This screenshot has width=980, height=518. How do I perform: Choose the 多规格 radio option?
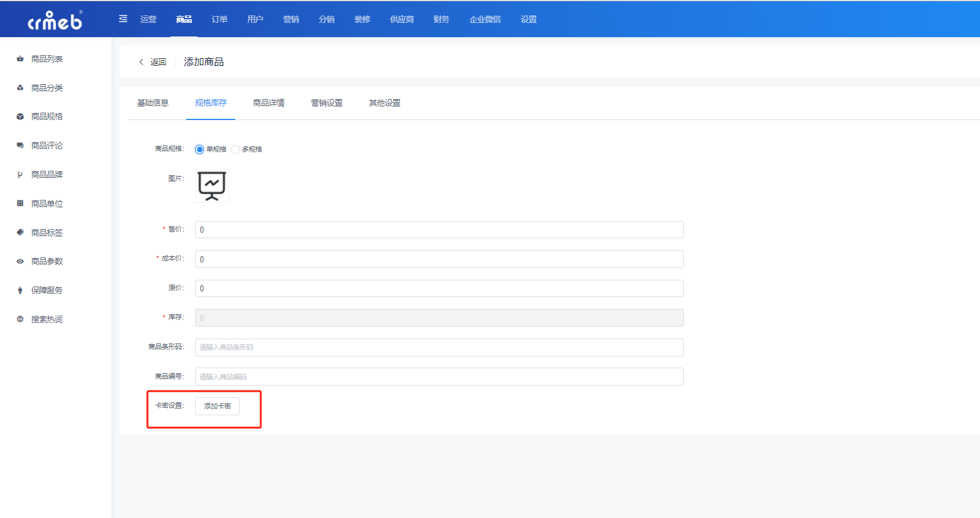(x=235, y=149)
